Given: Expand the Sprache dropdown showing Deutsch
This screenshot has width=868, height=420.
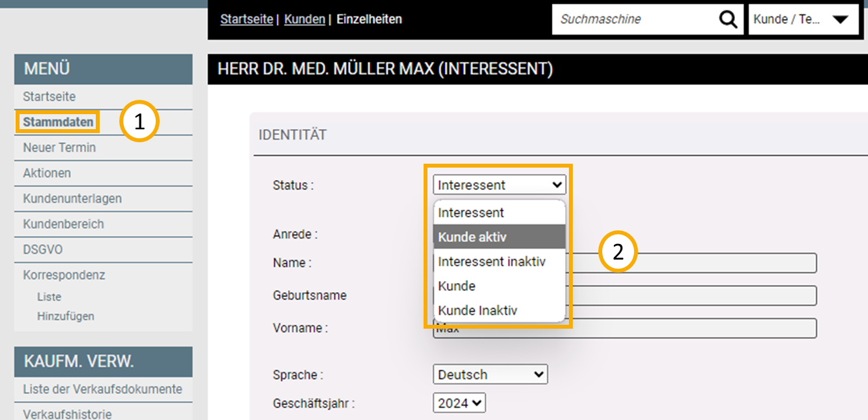Looking at the screenshot, I should coord(490,375).
